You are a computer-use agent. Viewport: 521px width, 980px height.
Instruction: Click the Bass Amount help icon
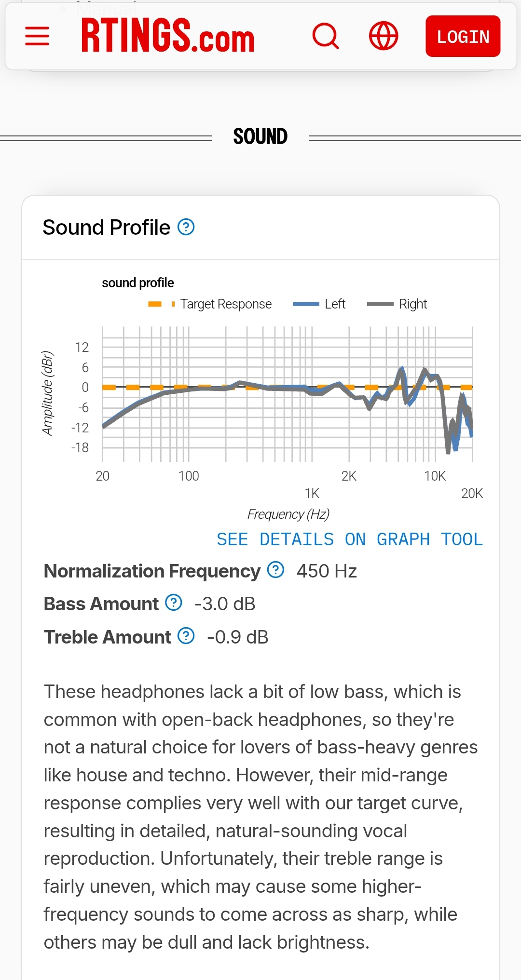point(174,603)
